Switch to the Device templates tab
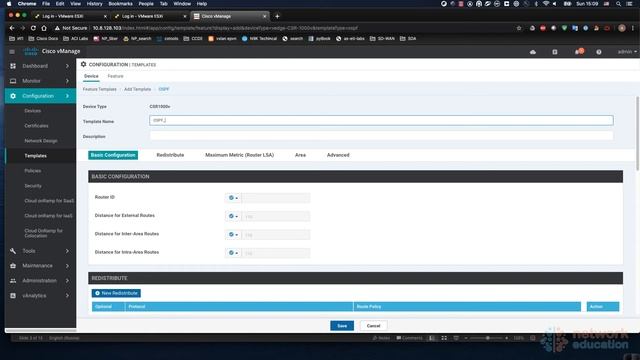Viewport: 640px width, 360px height. click(x=91, y=76)
